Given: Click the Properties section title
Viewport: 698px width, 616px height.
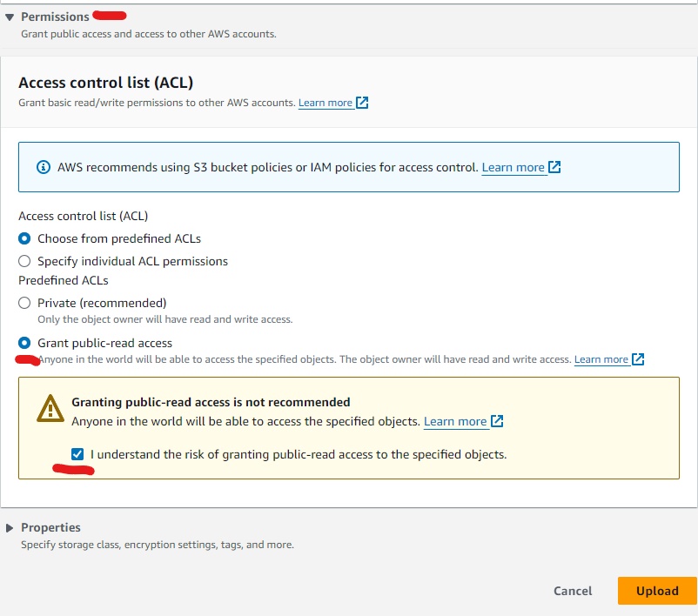Looking at the screenshot, I should [50, 527].
